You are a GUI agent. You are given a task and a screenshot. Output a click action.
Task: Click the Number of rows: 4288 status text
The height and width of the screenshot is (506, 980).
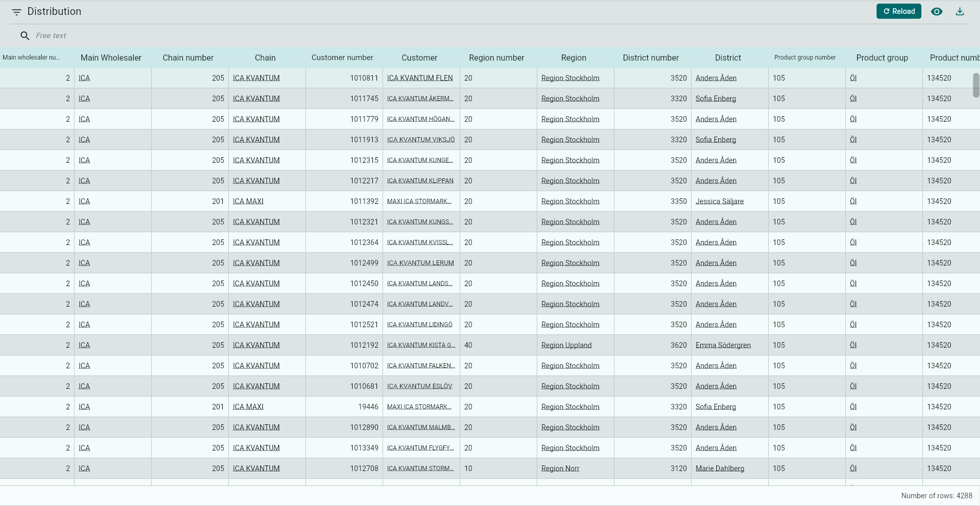tap(937, 496)
